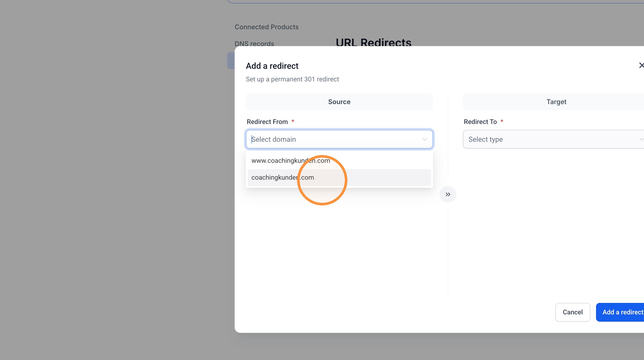Open Connected Products in sidebar
The image size is (644, 360).
coord(266,27)
